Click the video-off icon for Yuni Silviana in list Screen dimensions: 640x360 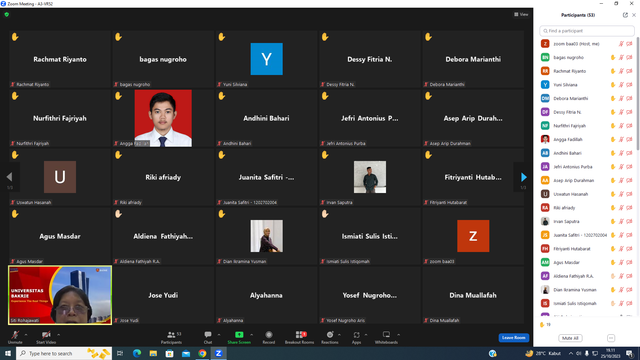629,85
